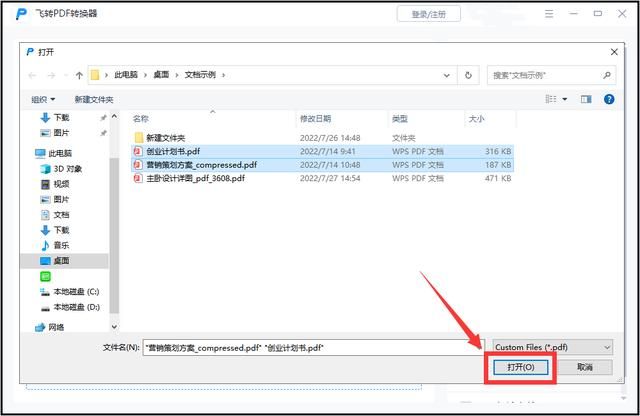Screen dimensions: 640x416
Task: Select 网络 in the sidebar
Action: click(x=56, y=327)
